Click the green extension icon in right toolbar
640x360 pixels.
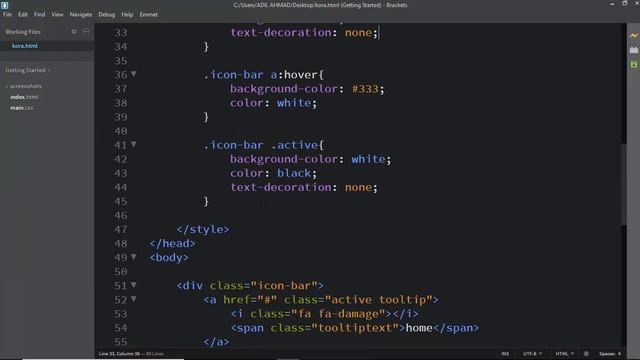(x=633, y=64)
